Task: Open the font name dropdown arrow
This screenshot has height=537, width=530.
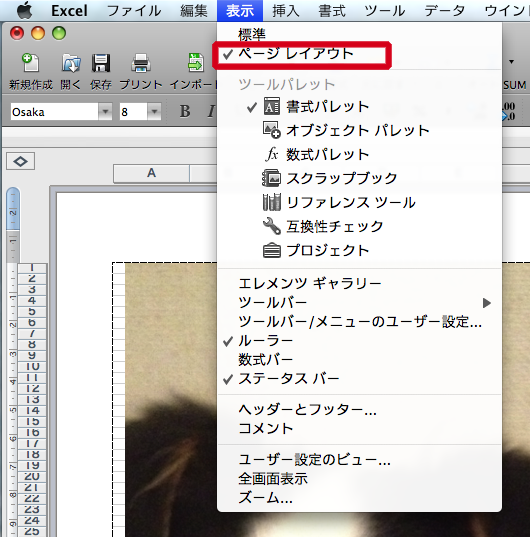Action: [x=105, y=112]
